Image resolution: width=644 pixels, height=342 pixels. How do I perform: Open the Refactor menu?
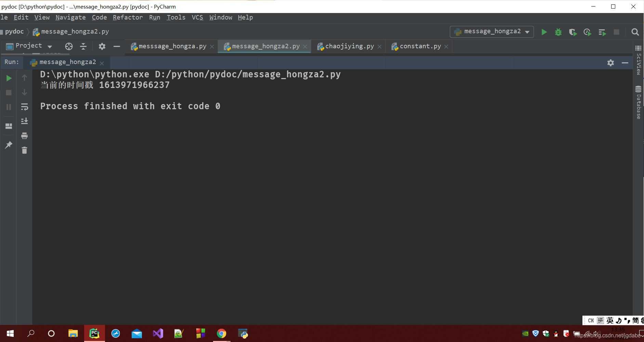(x=128, y=17)
